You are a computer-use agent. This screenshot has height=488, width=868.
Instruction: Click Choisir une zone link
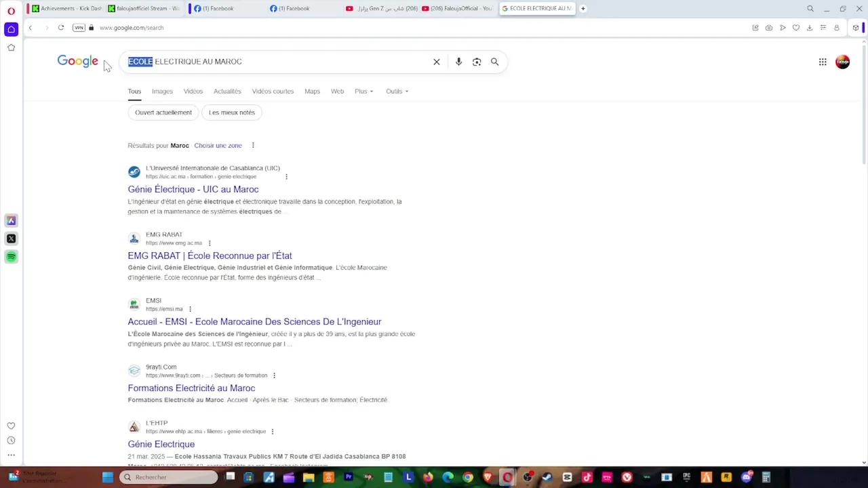pos(218,146)
